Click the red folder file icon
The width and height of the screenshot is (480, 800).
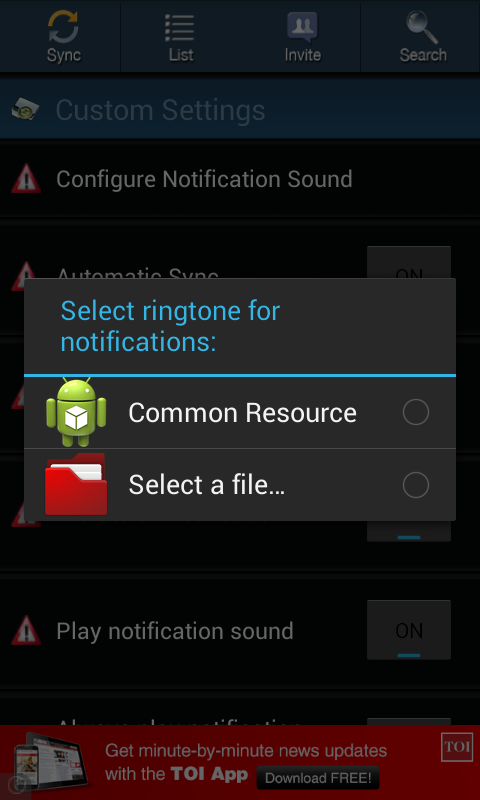pyautogui.click(x=76, y=484)
